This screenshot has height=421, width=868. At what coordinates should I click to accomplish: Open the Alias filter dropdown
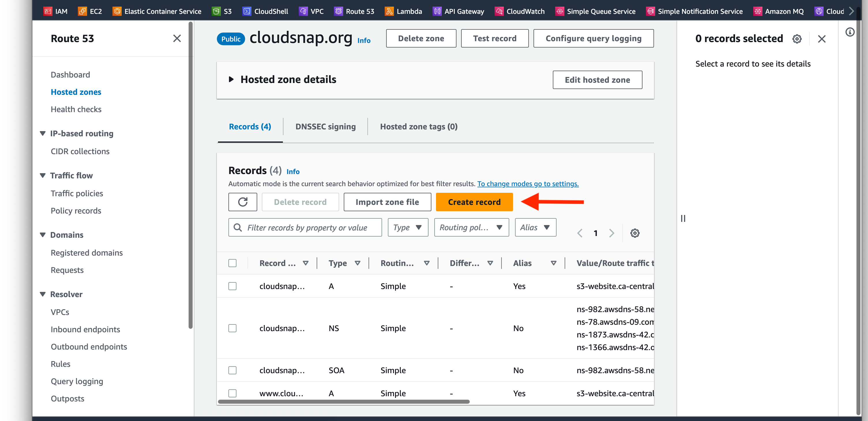[x=536, y=227]
